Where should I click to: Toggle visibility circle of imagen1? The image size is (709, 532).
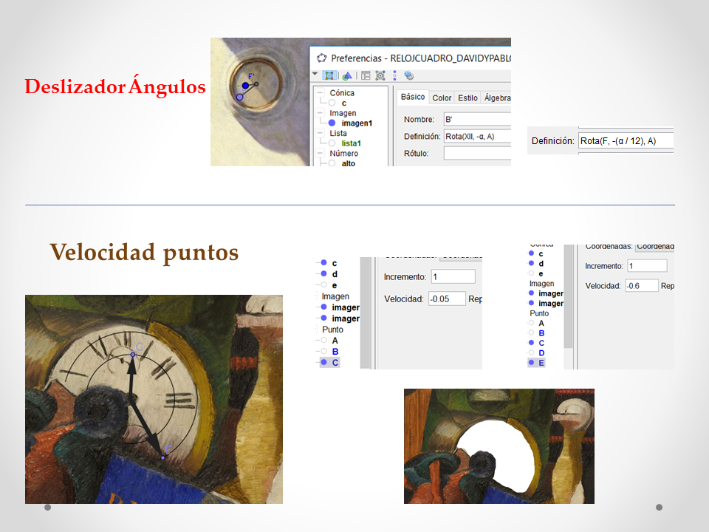tap(332, 123)
